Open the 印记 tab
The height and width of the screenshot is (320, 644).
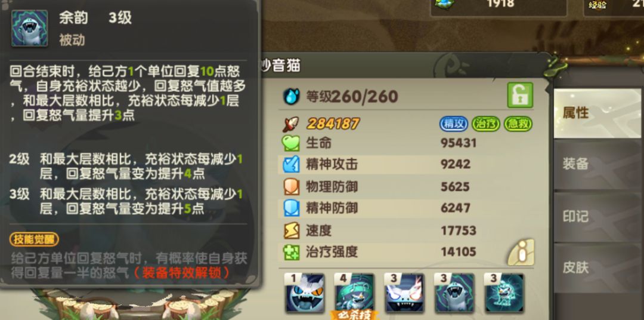(x=598, y=216)
